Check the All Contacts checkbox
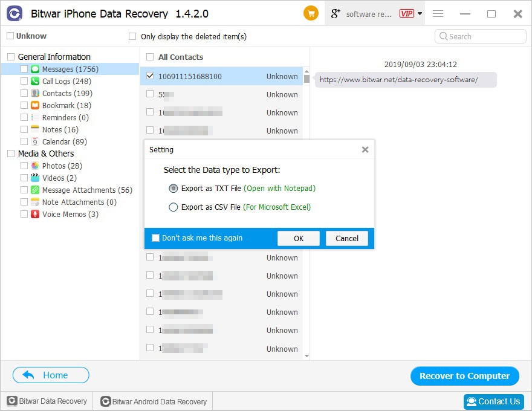Viewport: 532px width, 411px height. (x=150, y=57)
